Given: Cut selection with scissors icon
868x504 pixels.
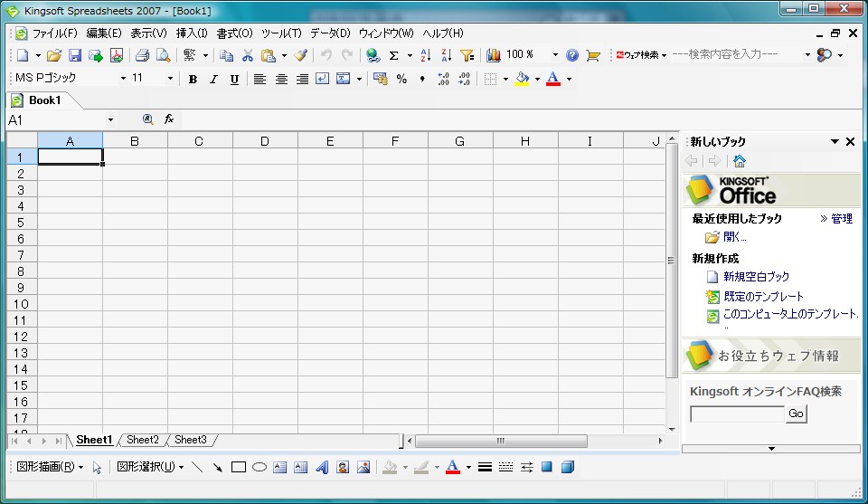Looking at the screenshot, I should point(248,55).
